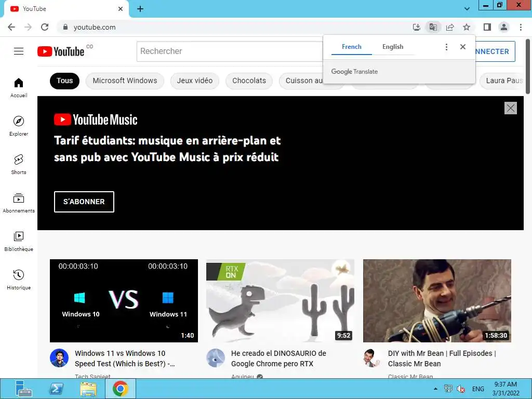Click the YouTube logo
The width and height of the screenshot is (532, 399).
(x=61, y=51)
